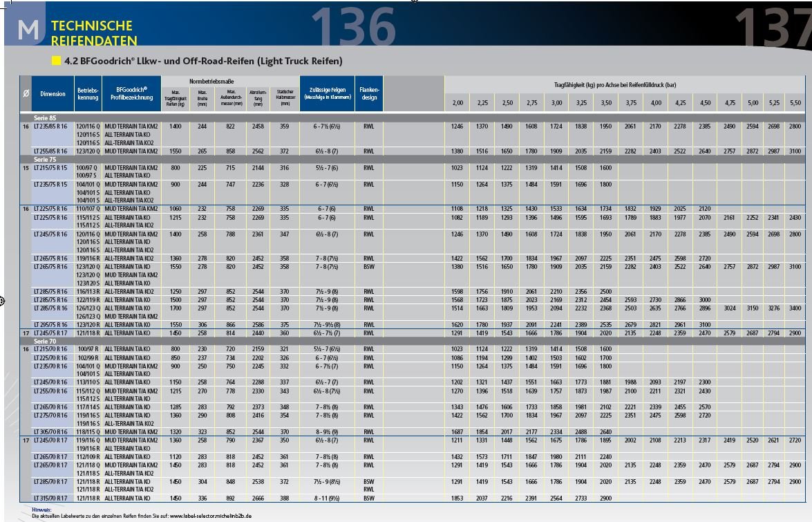Screen dimensions: 812x522
Task: Select the 2,00 bar pressure column header
Action: (457, 102)
